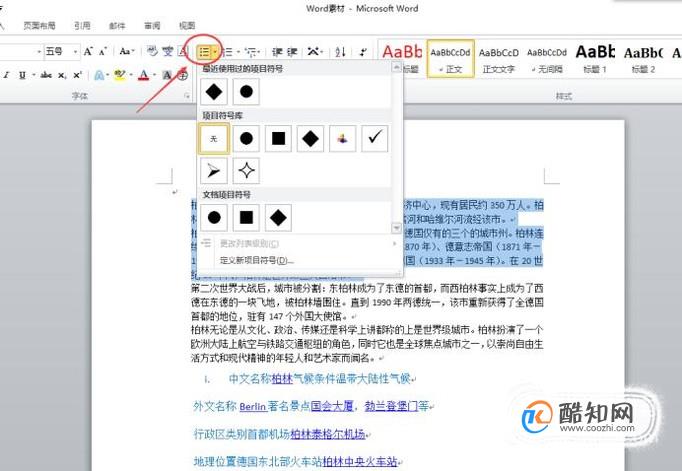This screenshot has height=471, width=682.
Task: Toggle subscript formatting
Action: click(x=62, y=76)
